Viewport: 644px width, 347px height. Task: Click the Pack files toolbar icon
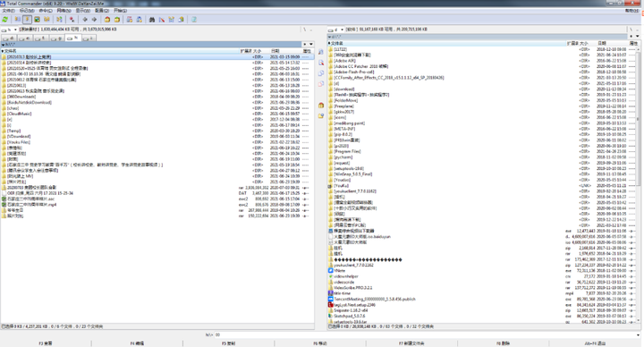(107, 20)
